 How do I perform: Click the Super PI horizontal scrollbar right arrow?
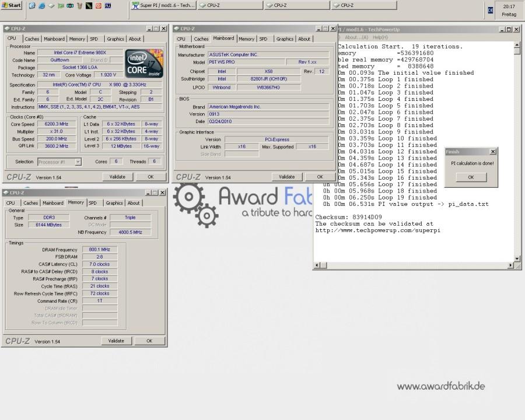coord(510,265)
